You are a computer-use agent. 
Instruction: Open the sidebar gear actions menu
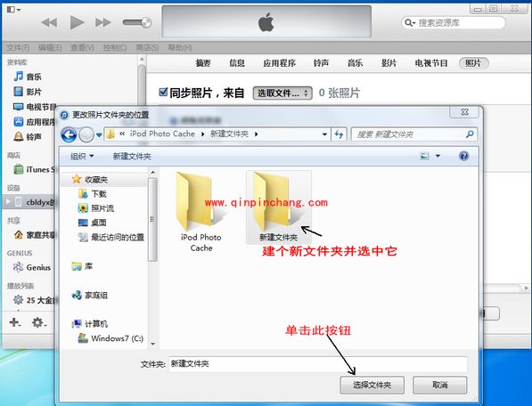click(38, 322)
